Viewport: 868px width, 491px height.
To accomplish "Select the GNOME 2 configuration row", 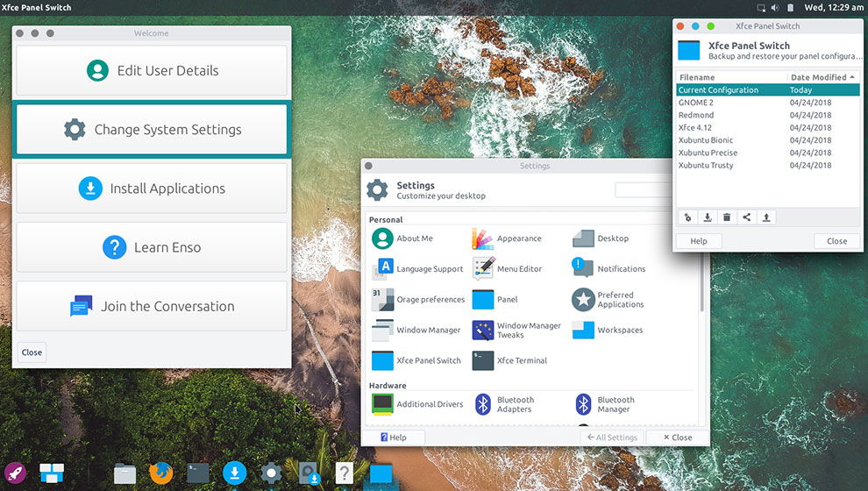I will [x=695, y=103].
